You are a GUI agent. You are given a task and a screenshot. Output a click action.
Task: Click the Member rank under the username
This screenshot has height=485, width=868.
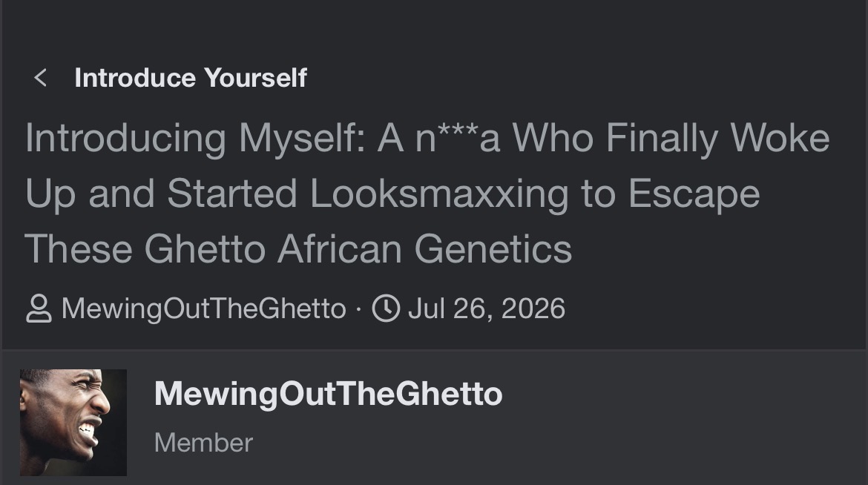(x=203, y=443)
